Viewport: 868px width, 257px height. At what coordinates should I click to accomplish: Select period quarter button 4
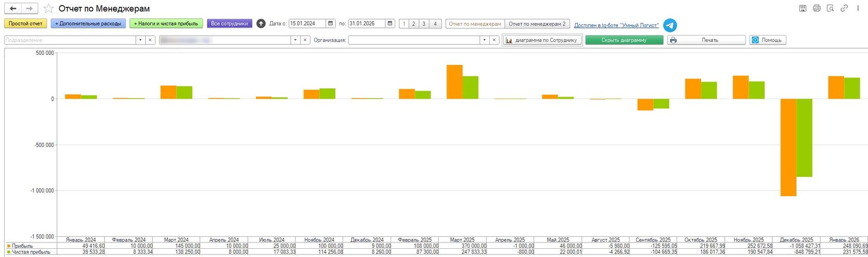tap(436, 24)
